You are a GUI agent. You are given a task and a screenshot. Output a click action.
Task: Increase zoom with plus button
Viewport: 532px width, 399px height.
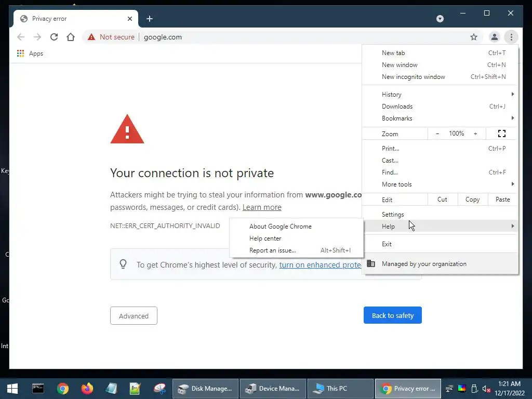pos(475,134)
